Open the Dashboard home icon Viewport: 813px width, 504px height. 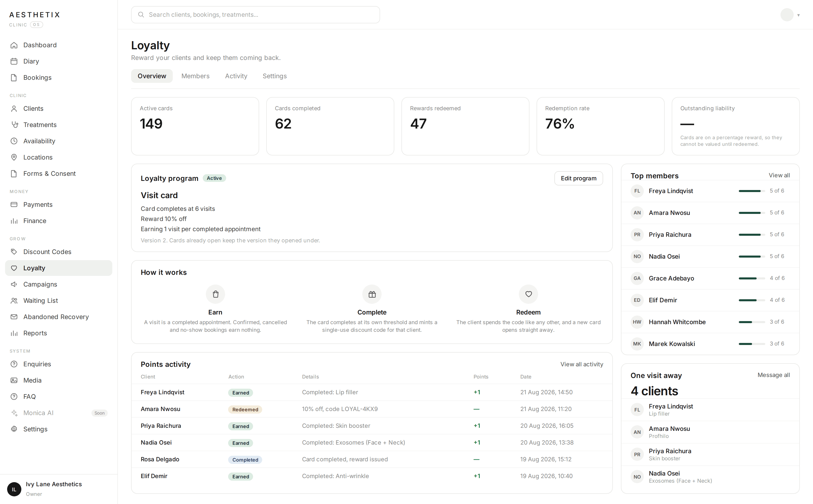click(x=14, y=45)
